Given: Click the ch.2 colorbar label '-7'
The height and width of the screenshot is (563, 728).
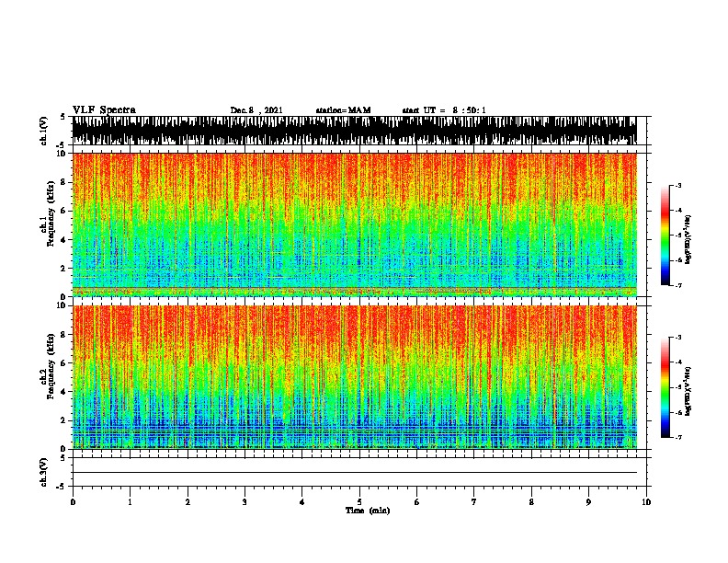Looking at the screenshot, I should point(678,437).
